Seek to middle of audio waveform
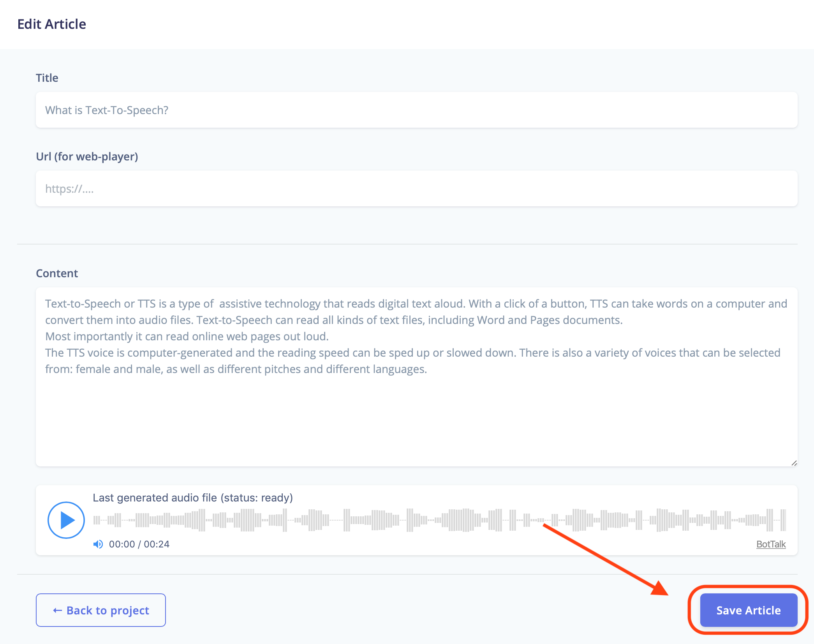This screenshot has width=814, height=644. pos(439,520)
